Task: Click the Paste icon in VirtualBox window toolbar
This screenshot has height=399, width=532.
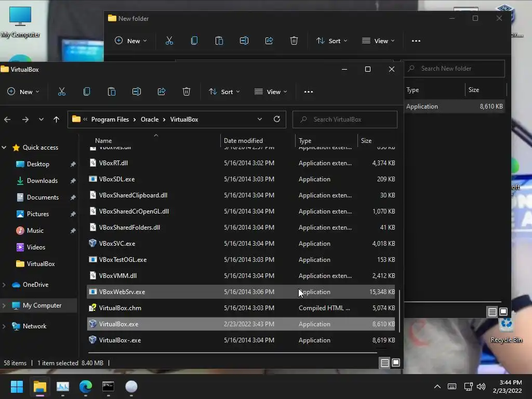Action: pos(112,91)
